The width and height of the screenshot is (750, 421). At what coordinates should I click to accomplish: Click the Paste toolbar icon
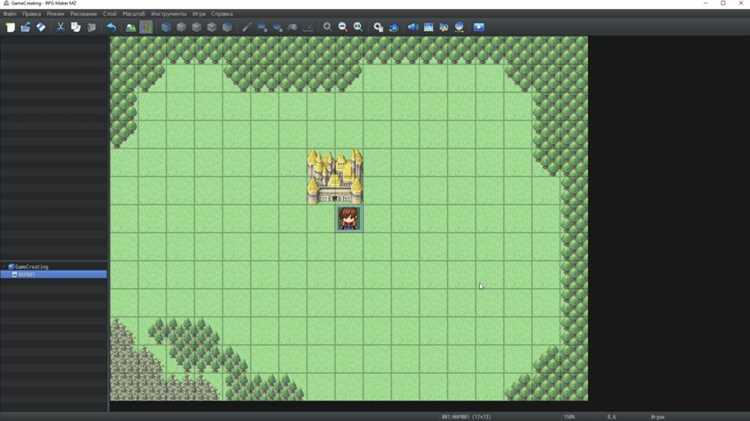coord(91,27)
